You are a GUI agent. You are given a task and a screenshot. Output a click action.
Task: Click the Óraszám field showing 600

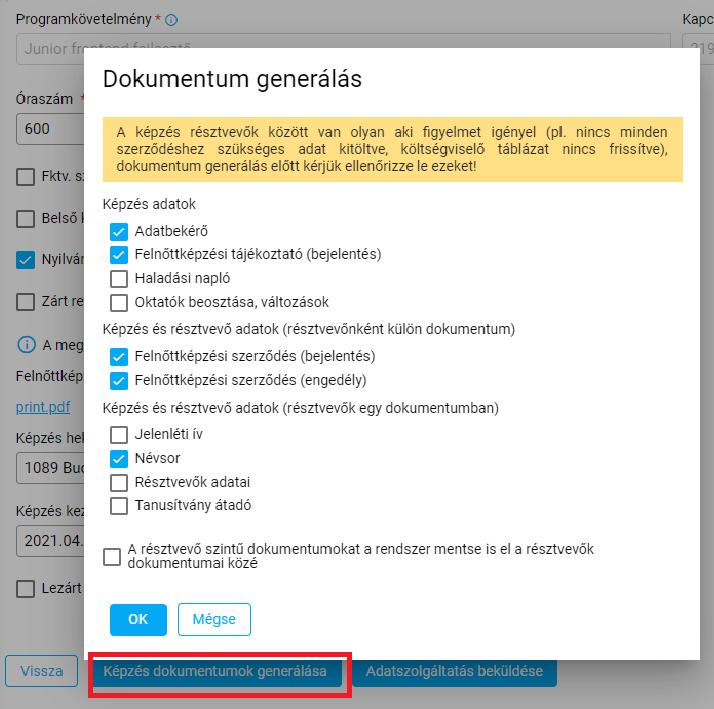pyautogui.click(x=50, y=129)
